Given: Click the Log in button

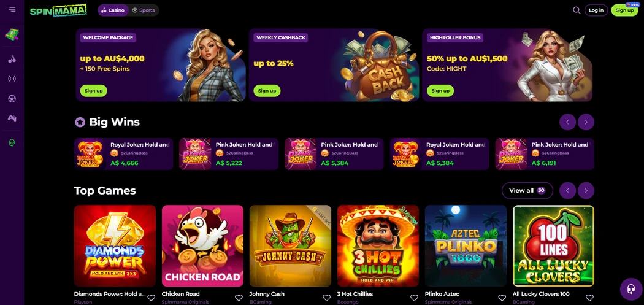Looking at the screenshot, I should pos(596,10).
